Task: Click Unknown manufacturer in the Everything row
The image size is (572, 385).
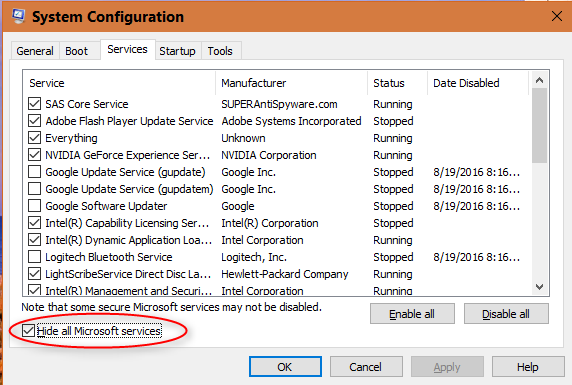Action: pyautogui.click(x=243, y=138)
